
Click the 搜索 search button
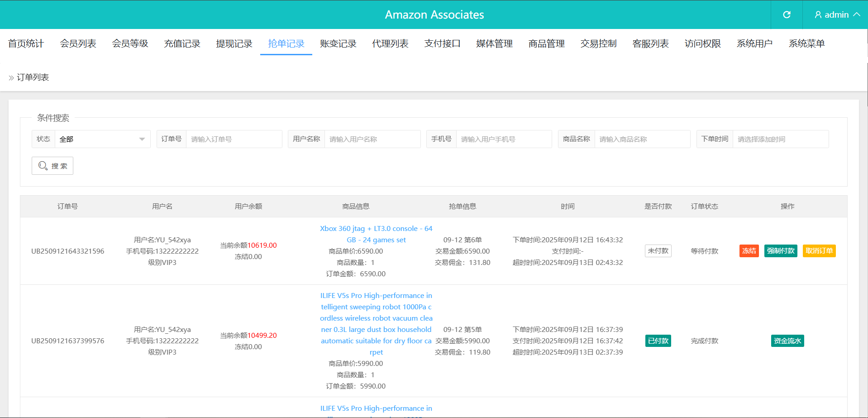(x=52, y=166)
